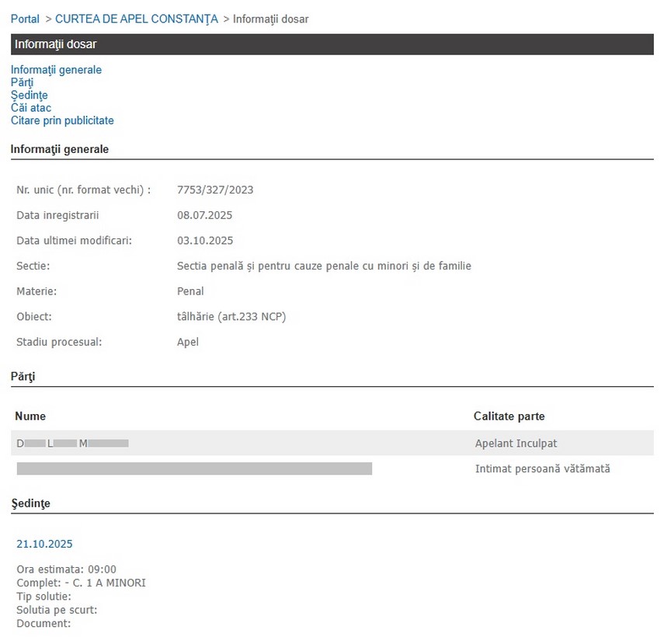This screenshot has height=644, width=664.
Task: Click the Secția penală section value text
Action: (x=324, y=266)
